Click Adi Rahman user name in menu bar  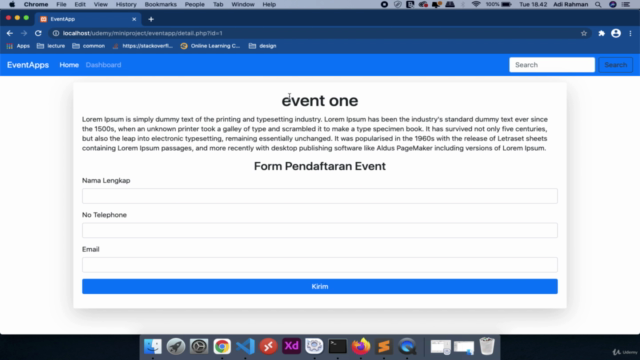(571, 4)
